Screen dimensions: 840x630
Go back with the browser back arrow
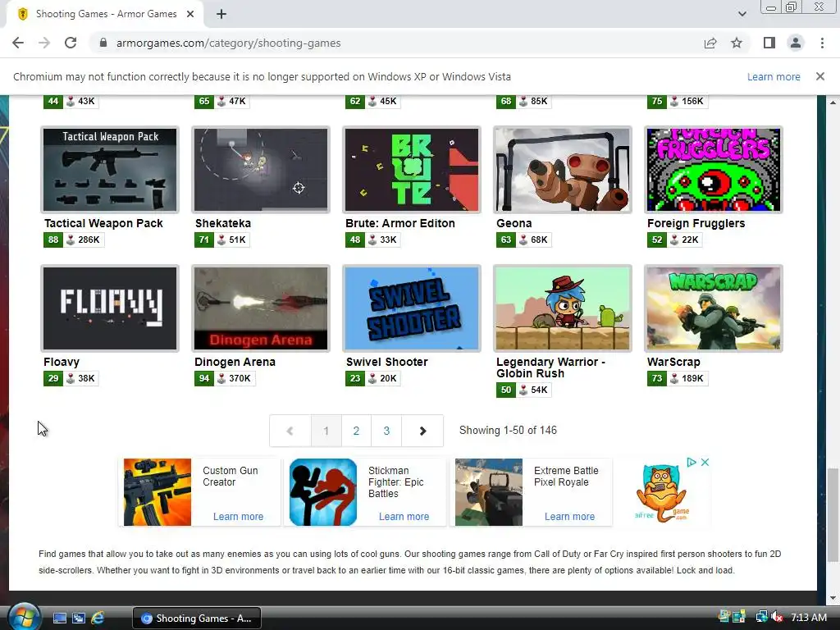click(18, 43)
